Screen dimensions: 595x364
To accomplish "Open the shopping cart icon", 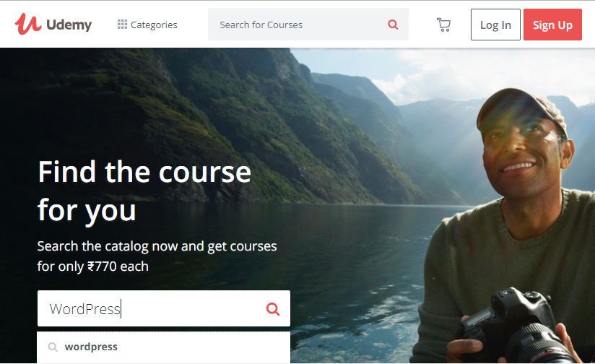I will [x=443, y=25].
